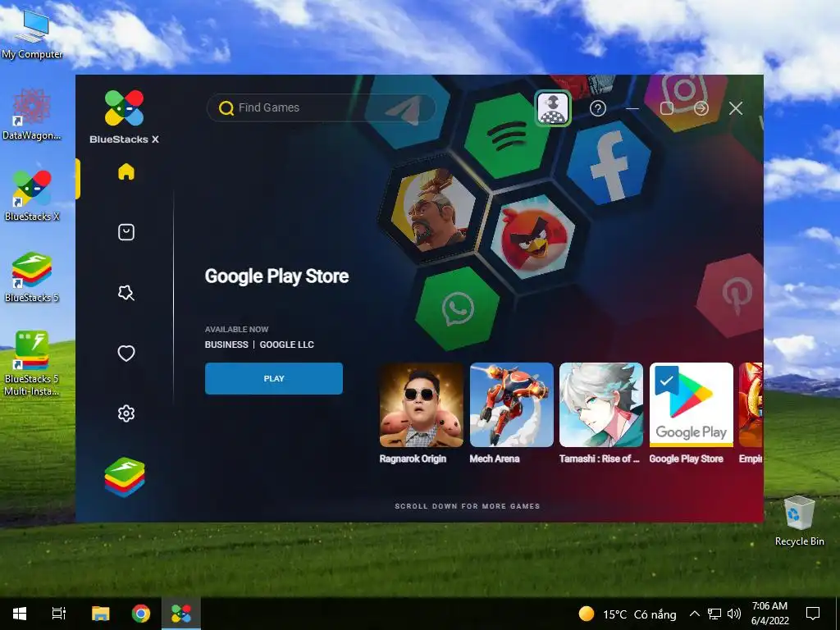Image resolution: width=840 pixels, height=630 pixels.
Task: Open the Windows Start menu
Action: point(20,614)
